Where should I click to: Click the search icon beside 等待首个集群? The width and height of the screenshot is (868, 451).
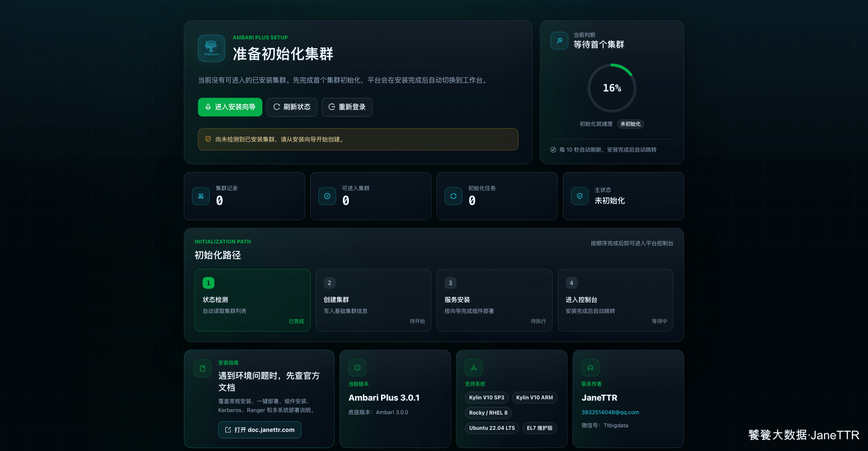[559, 41]
